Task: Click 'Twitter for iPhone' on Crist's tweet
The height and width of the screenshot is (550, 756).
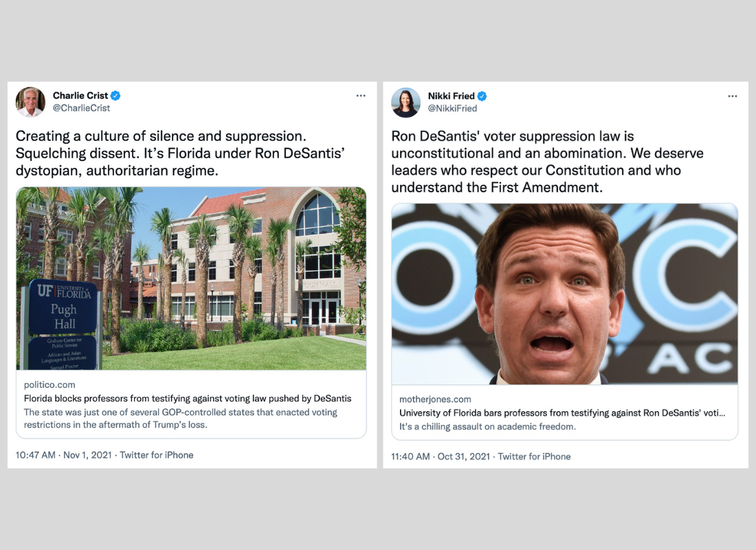Action: click(x=157, y=455)
